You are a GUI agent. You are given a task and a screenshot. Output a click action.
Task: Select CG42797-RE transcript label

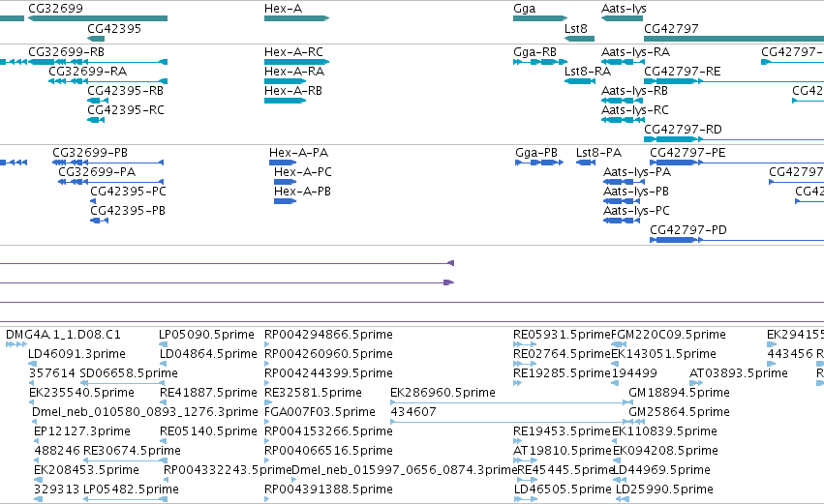(682, 72)
